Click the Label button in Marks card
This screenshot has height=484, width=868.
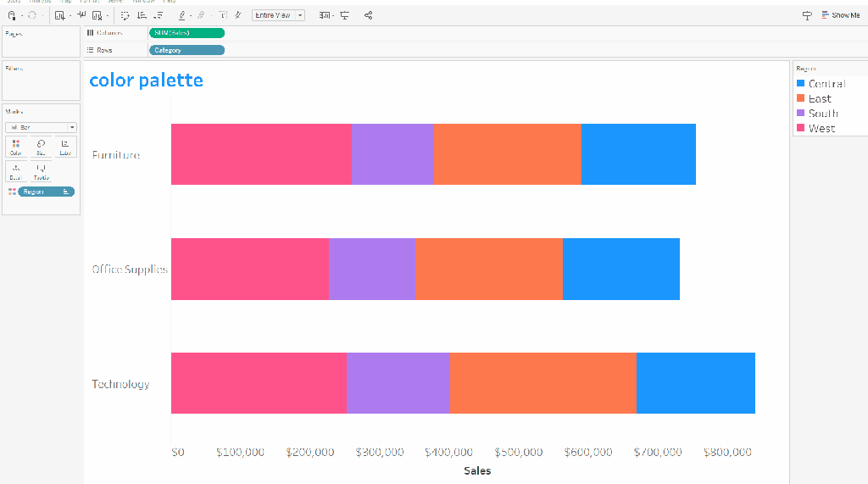tap(65, 147)
